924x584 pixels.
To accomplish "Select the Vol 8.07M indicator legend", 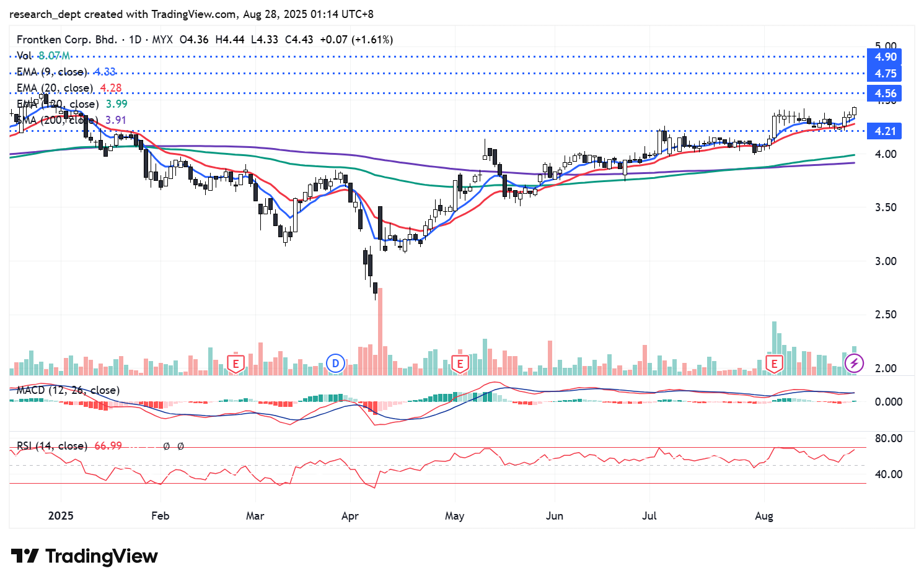I will 43,56.
